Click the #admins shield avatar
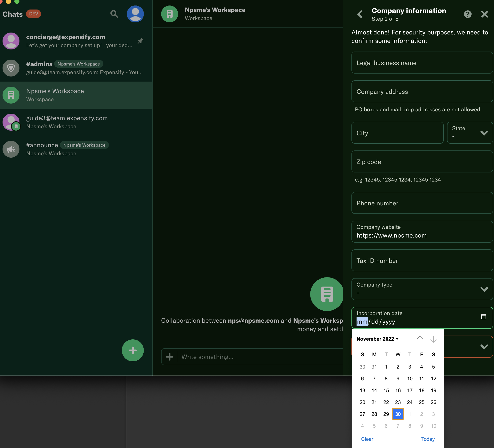Viewport: 494px width, 448px height. (11, 68)
